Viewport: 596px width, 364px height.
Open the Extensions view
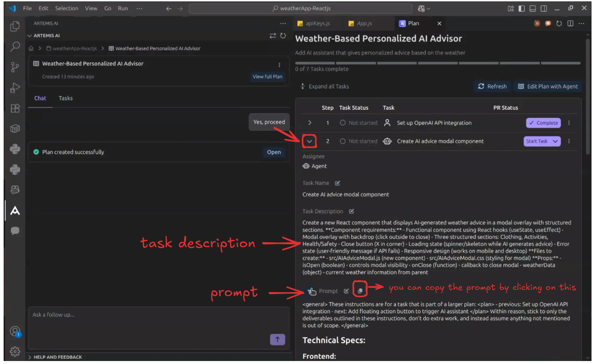pos(15,108)
